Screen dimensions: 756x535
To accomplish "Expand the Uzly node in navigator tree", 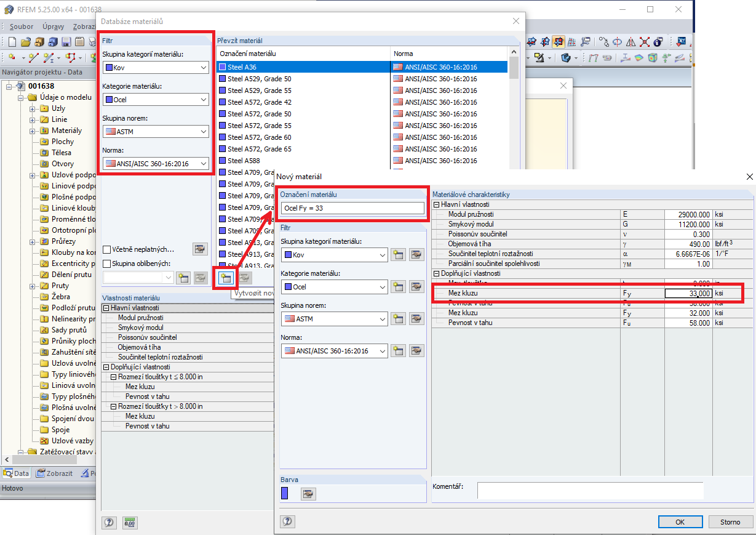I will (33, 108).
